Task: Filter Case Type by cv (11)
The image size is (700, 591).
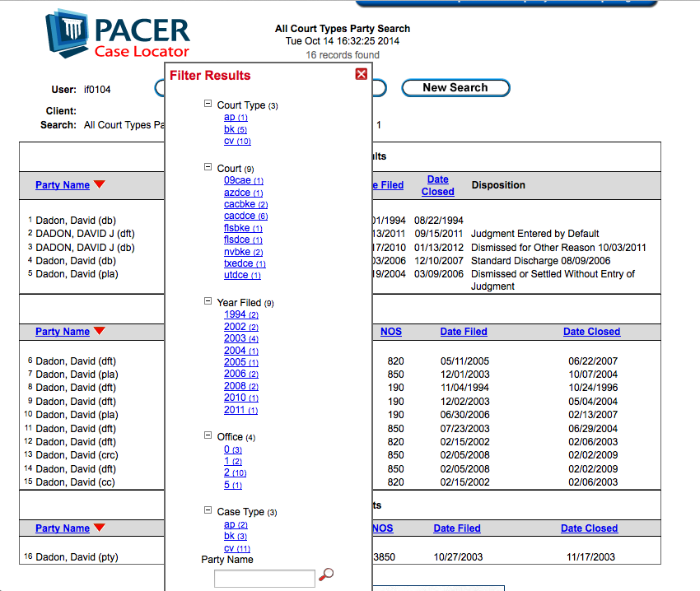Action: point(237,548)
